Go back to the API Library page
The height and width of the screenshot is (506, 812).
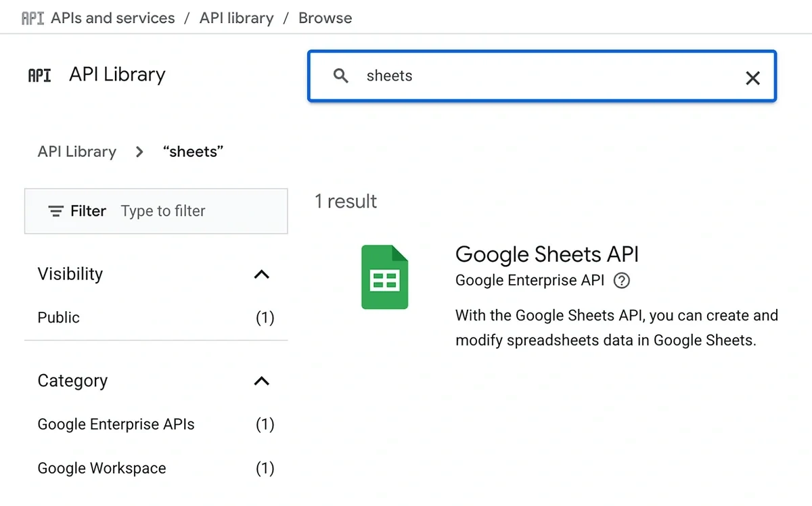[76, 152]
